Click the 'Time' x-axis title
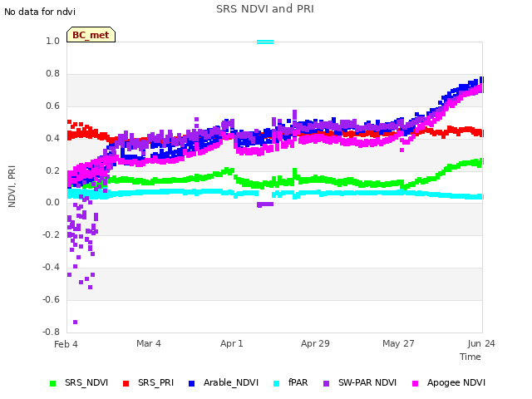Screen dimensions: 532x399 470,357
